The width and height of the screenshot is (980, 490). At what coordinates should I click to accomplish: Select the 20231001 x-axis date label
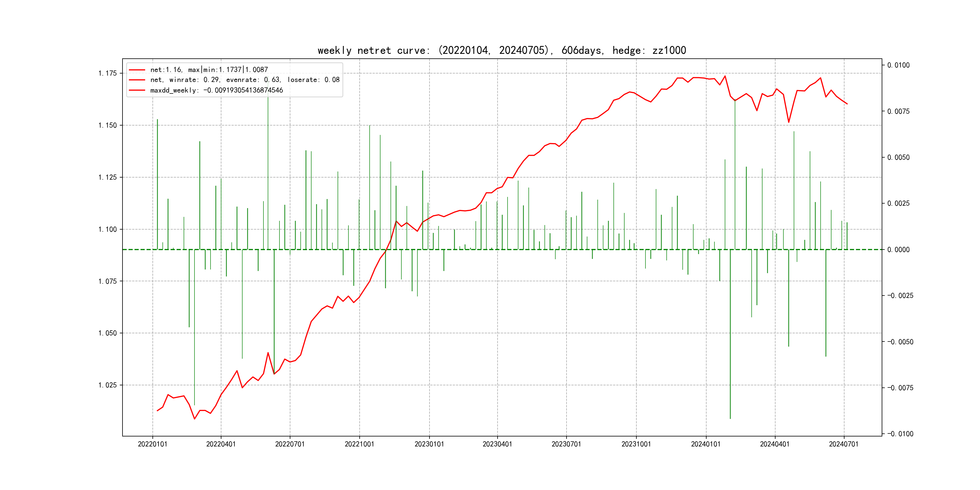636,444
